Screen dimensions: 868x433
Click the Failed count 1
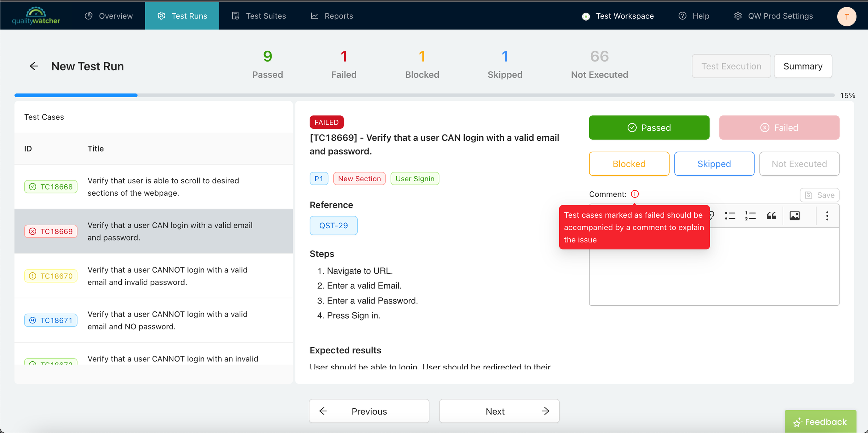tap(344, 56)
